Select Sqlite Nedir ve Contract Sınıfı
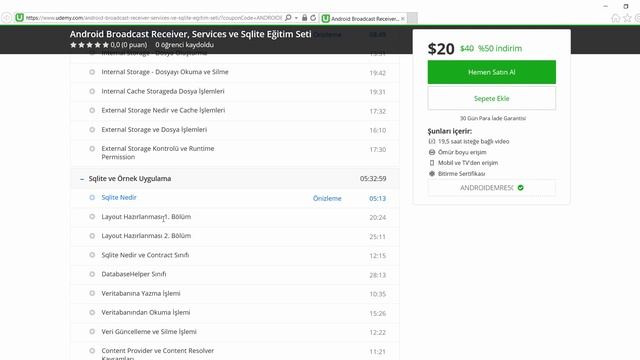 145,255
